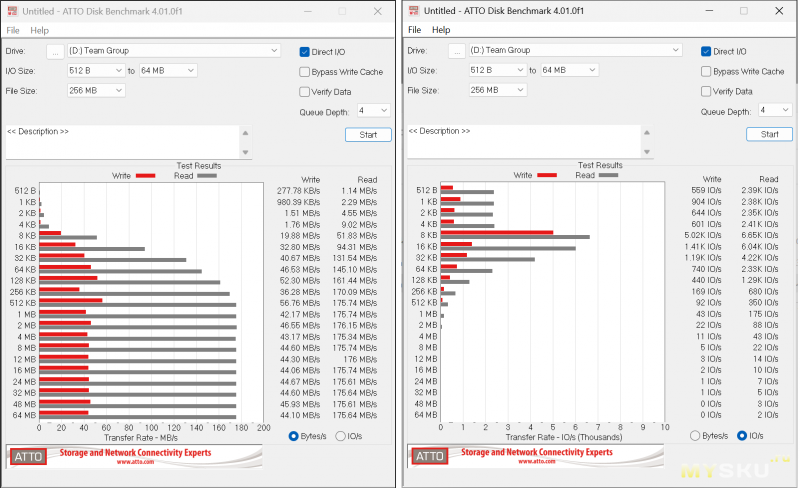
Task: Click the 128 KB chart row label in left window
Action: tap(23, 281)
